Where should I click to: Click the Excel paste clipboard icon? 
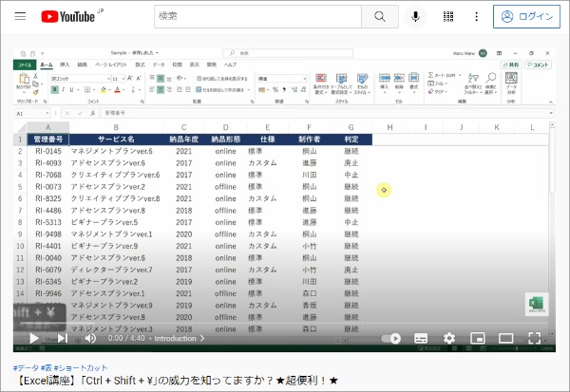point(23,79)
